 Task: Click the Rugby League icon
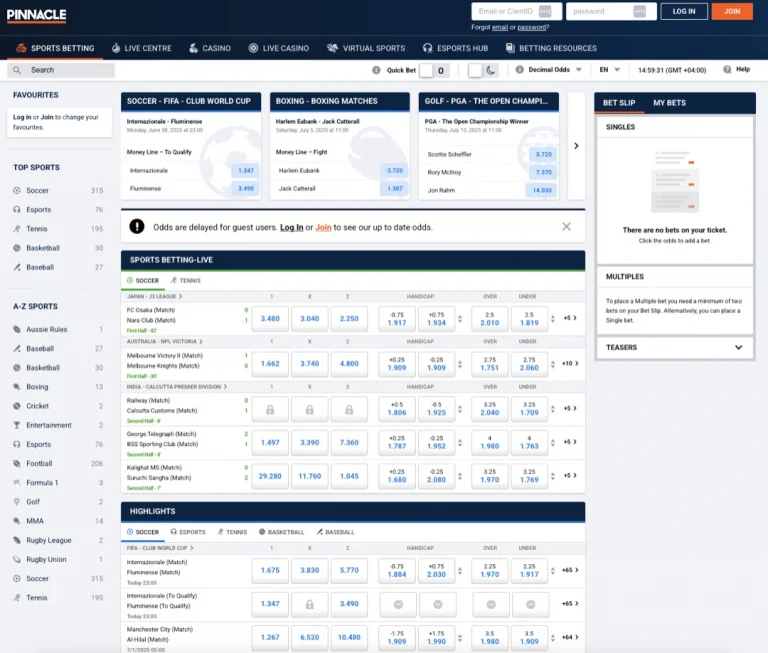[17, 540]
